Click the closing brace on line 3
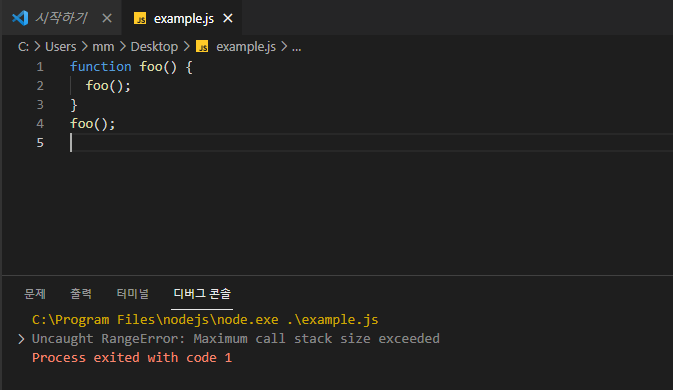 74,105
